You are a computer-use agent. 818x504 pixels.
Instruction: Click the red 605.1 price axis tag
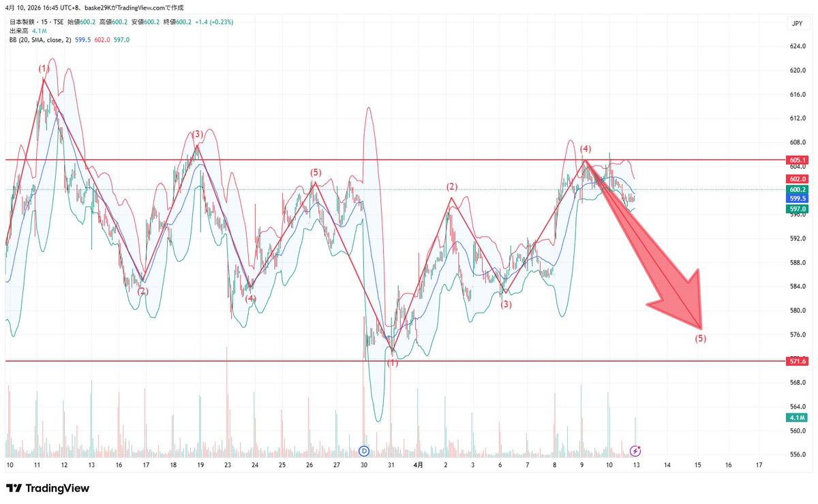coord(798,161)
